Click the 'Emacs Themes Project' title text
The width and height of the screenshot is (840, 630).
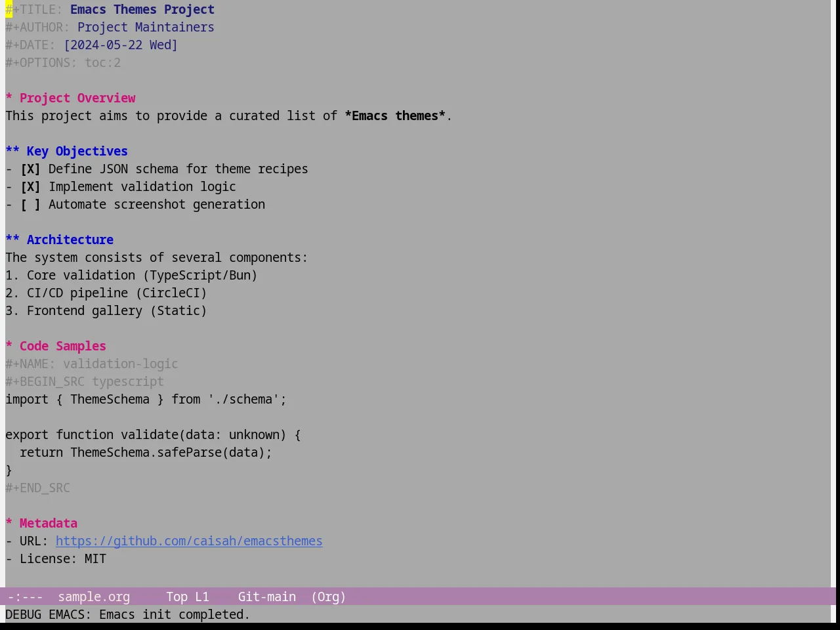coord(142,10)
